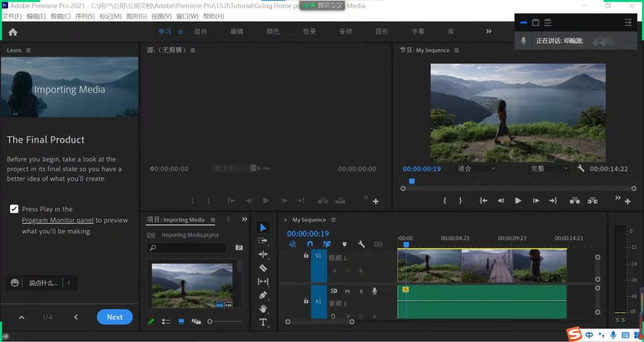Select the Hand tool

264,309
